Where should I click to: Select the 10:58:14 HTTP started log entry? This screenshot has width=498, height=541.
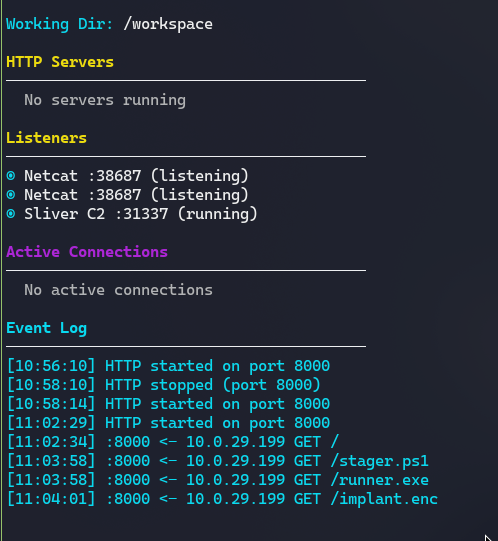tap(168, 404)
